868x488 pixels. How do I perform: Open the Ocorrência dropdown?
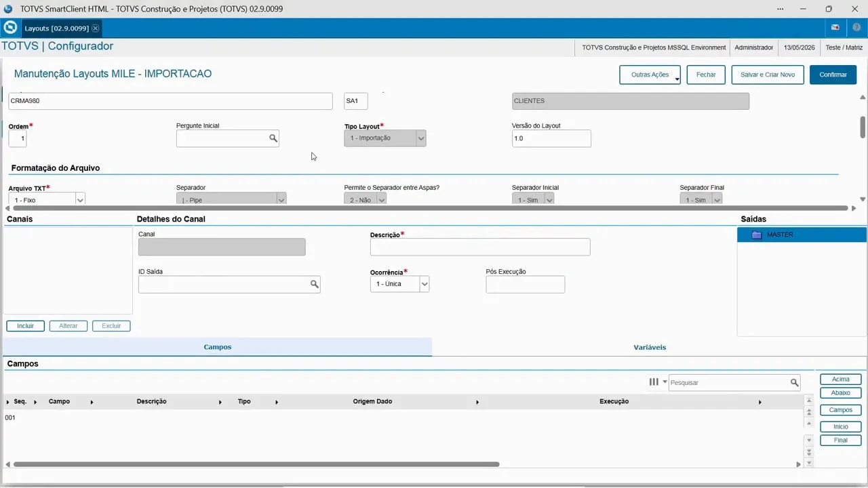click(x=425, y=284)
